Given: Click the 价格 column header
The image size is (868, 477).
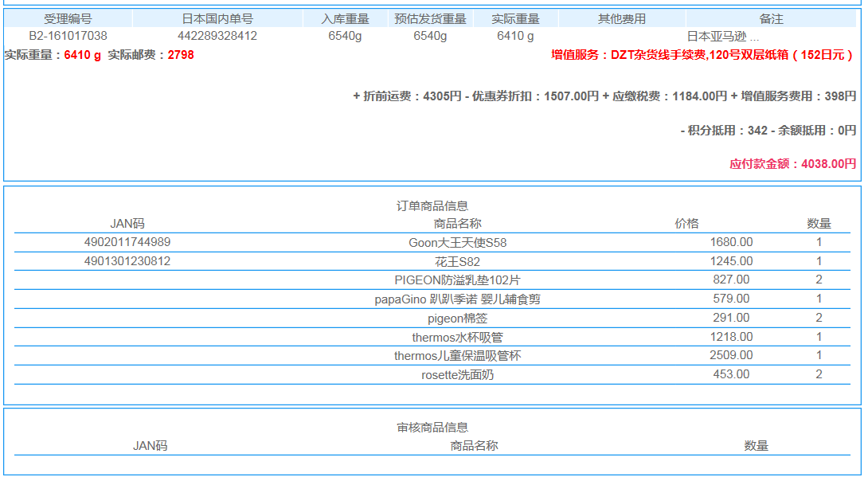Looking at the screenshot, I should pyautogui.click(x=687, y=224).
